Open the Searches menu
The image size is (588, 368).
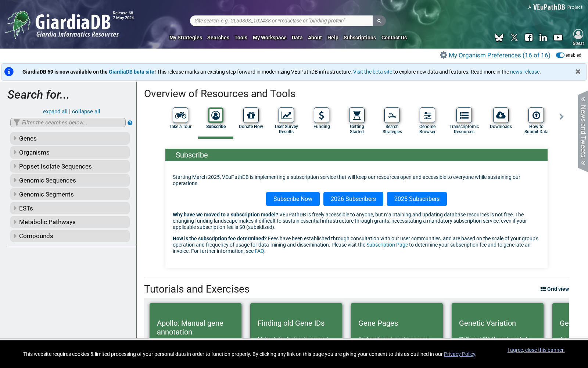pyautogui.click(x=218, y=38)
